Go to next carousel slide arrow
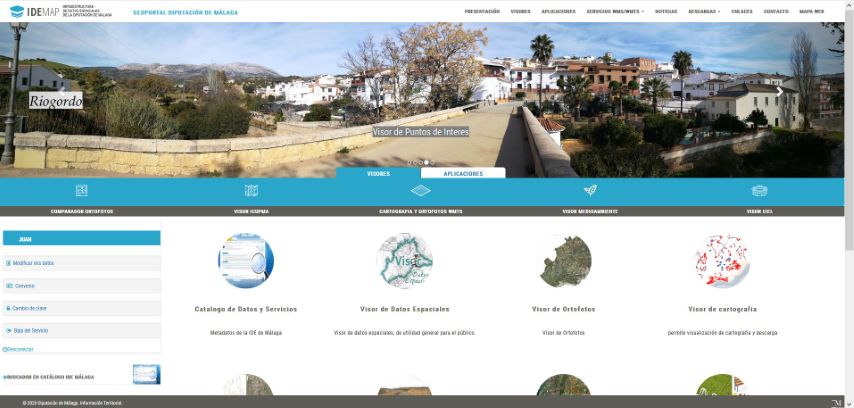This screenshot has width=854, height=408. [780, 91]
